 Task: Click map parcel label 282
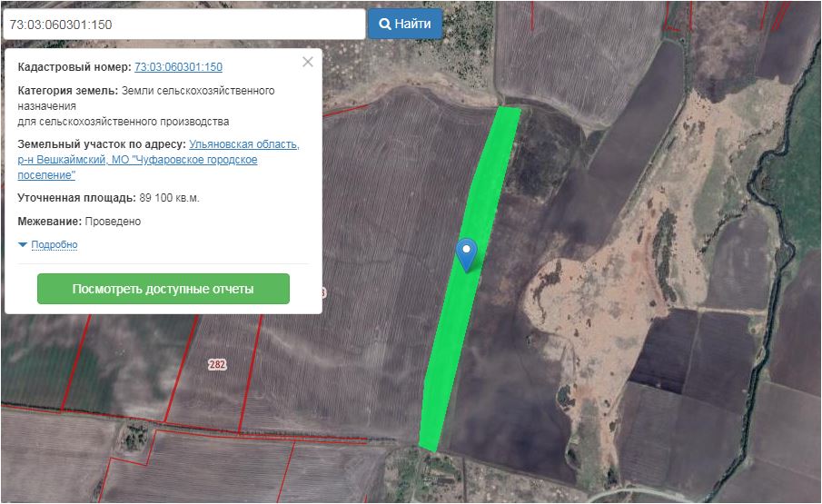(217, 364)
